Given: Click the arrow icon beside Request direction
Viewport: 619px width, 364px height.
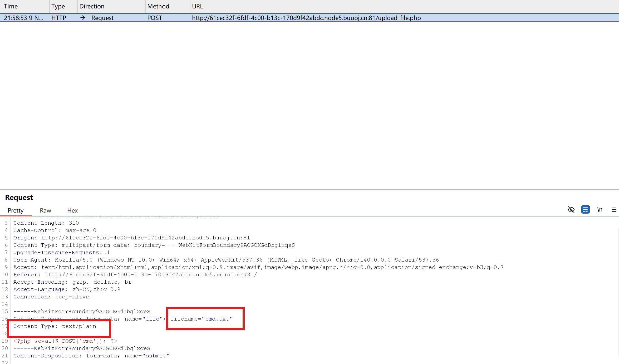Looking at the screenshot, I should pos(83,18).
